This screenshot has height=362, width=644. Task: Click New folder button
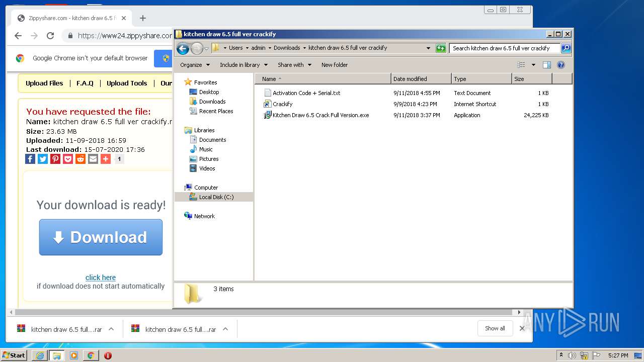(335, 65)
